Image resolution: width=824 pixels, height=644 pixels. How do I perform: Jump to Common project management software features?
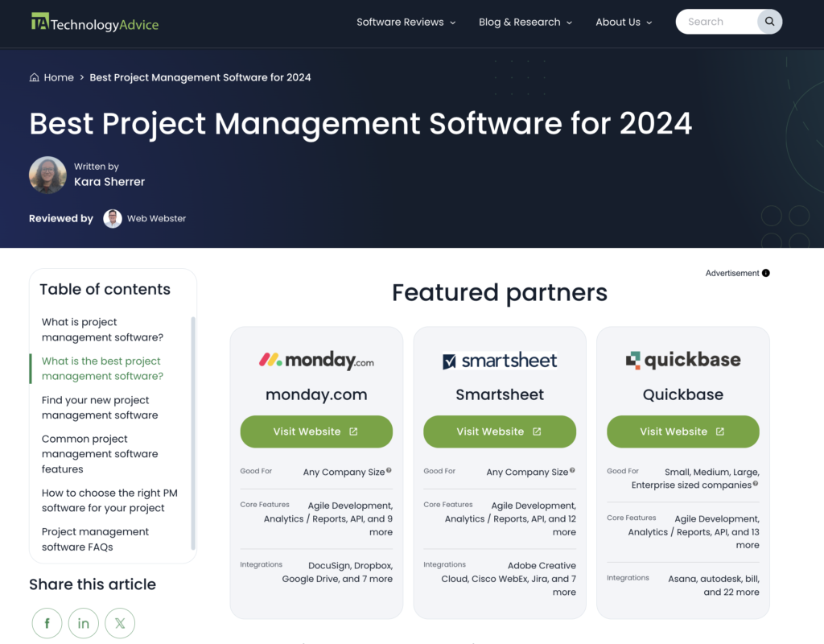[100, 454]
